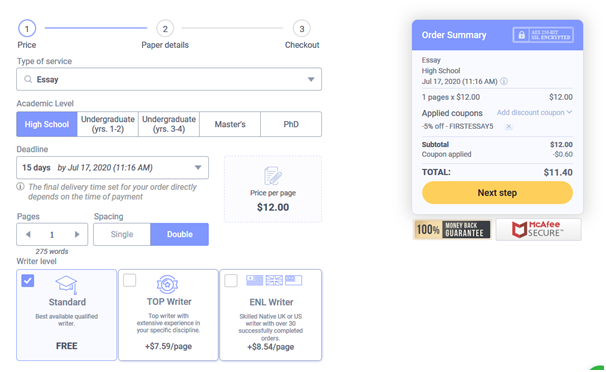
Task: Choose Master's academic level
Action: (x=230, y=124)
